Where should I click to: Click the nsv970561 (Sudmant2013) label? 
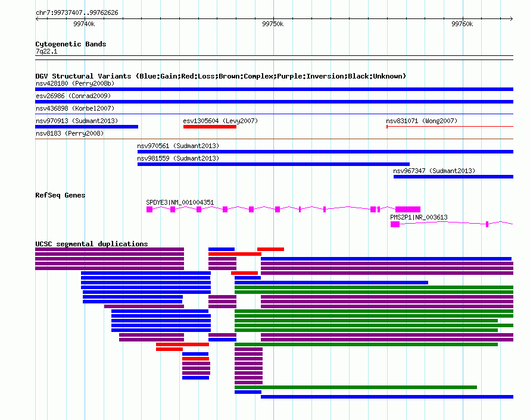pyautogui.click(x=178, y=146)
